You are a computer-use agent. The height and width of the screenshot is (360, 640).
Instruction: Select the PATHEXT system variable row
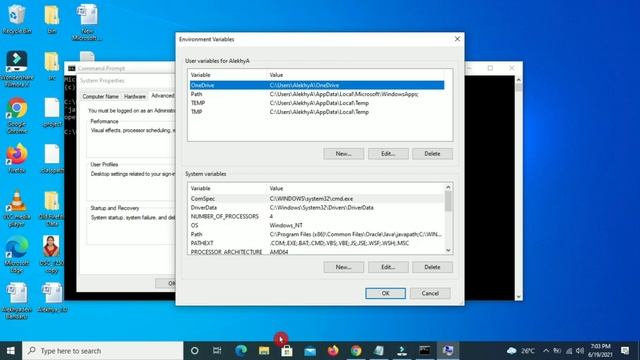[x=317, y=243]
